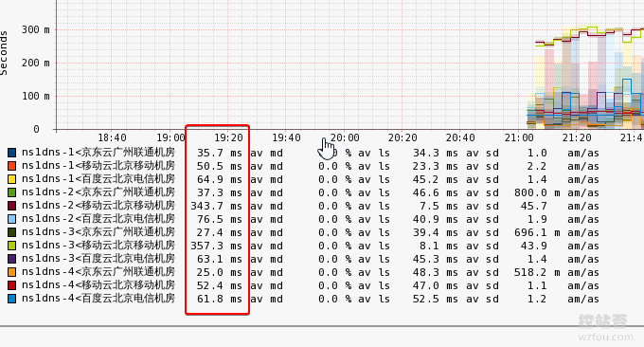Click the purple swatch for ns1dns-3 百度云北京电信机房
The width and height of the screenshot is (644, 347).
pyautogui.click(x=12, y=259)
